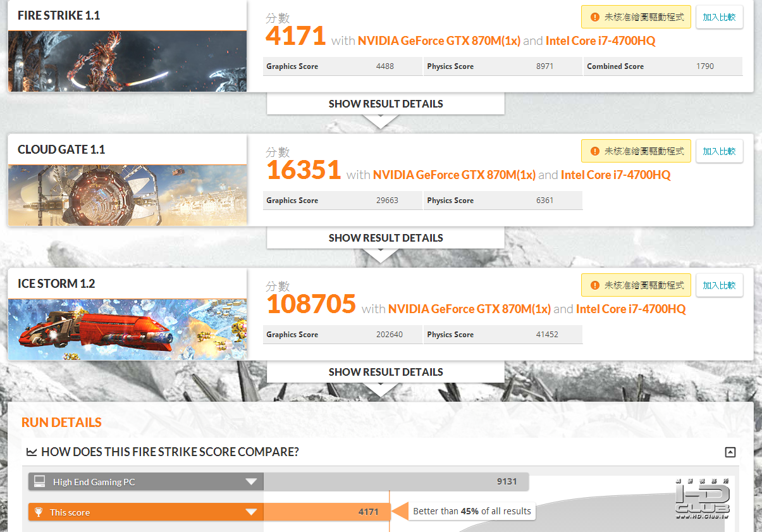This screenshot has height=532, width=762.
Task: Click Cloud Gate Graphics Score value 29663
Action: click(x=387, y=201)
